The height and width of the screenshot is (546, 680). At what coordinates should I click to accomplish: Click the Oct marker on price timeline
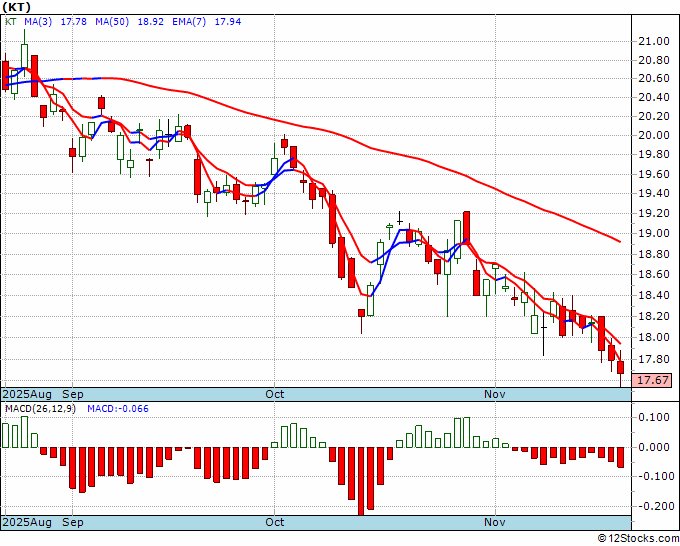click(275, 394)
